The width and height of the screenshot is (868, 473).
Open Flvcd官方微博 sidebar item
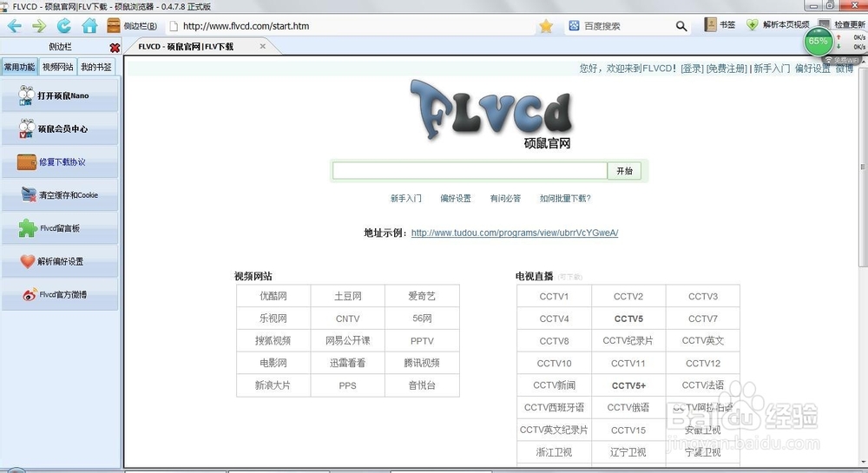pos(60,294)
